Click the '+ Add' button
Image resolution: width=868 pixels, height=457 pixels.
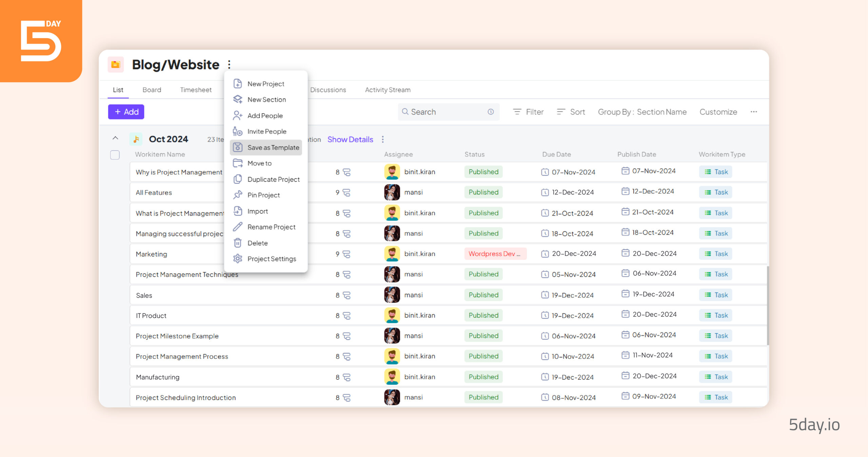pos(126,112)
